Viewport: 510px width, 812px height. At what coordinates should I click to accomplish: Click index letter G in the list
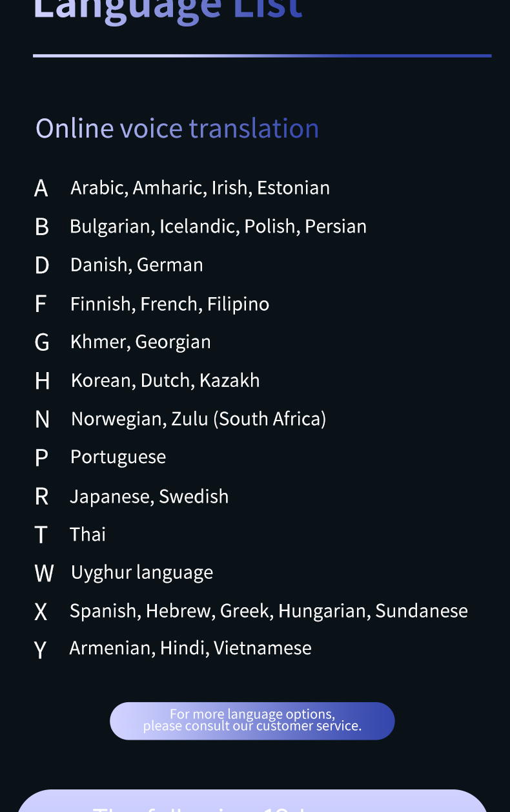(x=42, y=342)
